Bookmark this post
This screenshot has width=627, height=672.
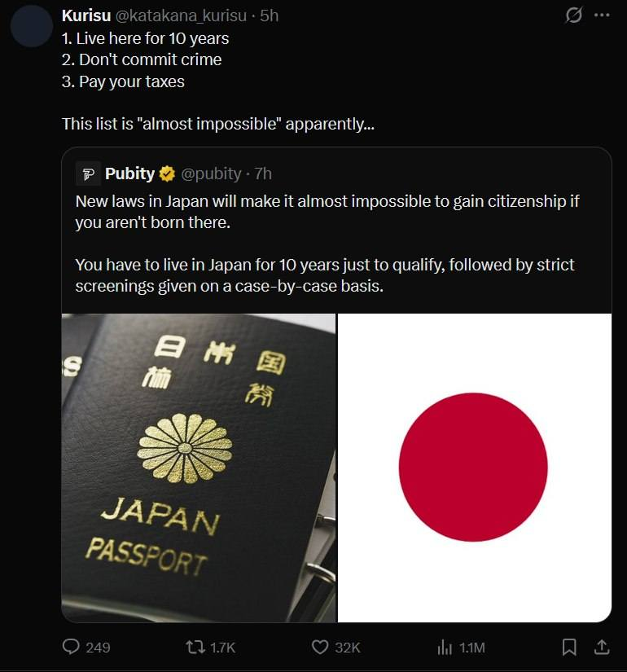[569, 647]
